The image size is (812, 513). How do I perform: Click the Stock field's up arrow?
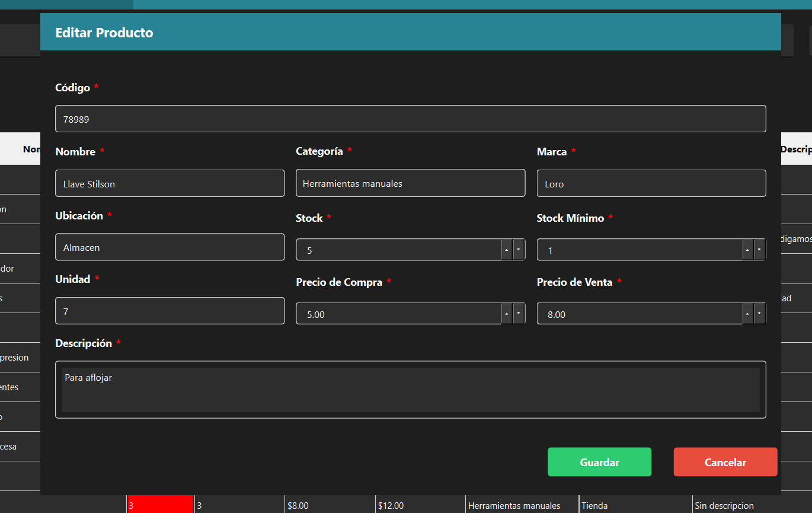coord(507,250)
